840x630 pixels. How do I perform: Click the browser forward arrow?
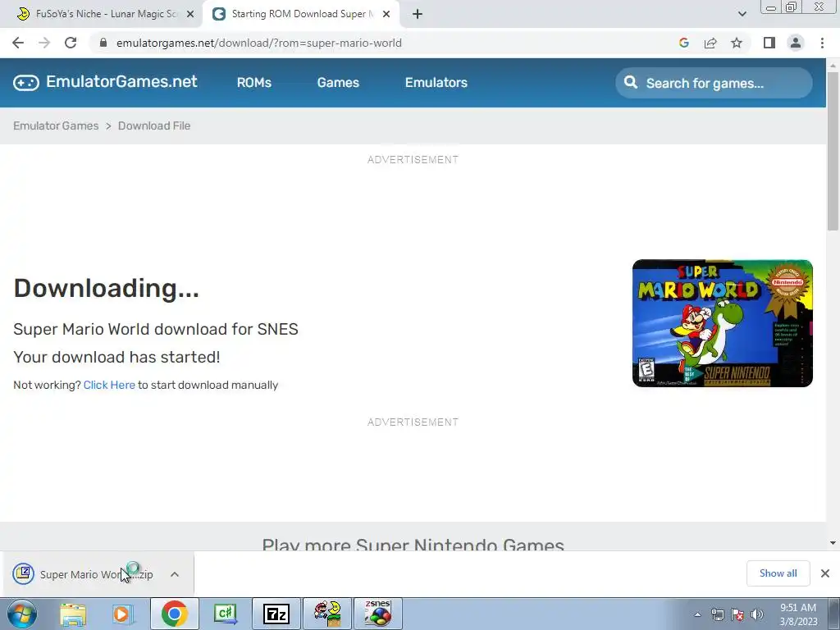click(x=44, y=43)
